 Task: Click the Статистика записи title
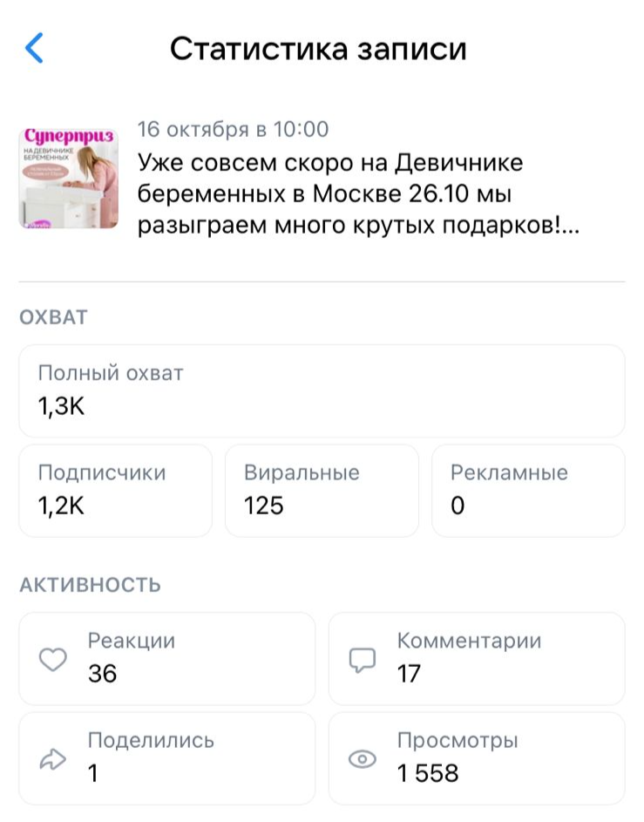click(318, 49)
